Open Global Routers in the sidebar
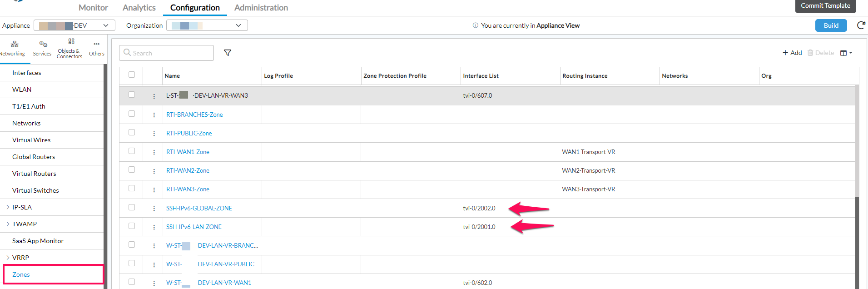The image size is (868, 289). coord(34,157)
